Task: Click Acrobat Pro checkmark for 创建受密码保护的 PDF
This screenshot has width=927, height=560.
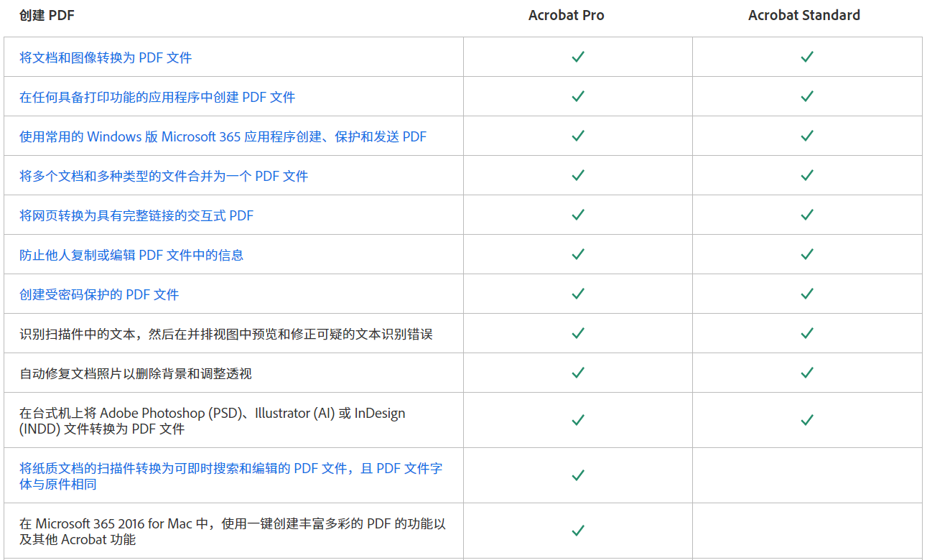Action: click(578, 294)
